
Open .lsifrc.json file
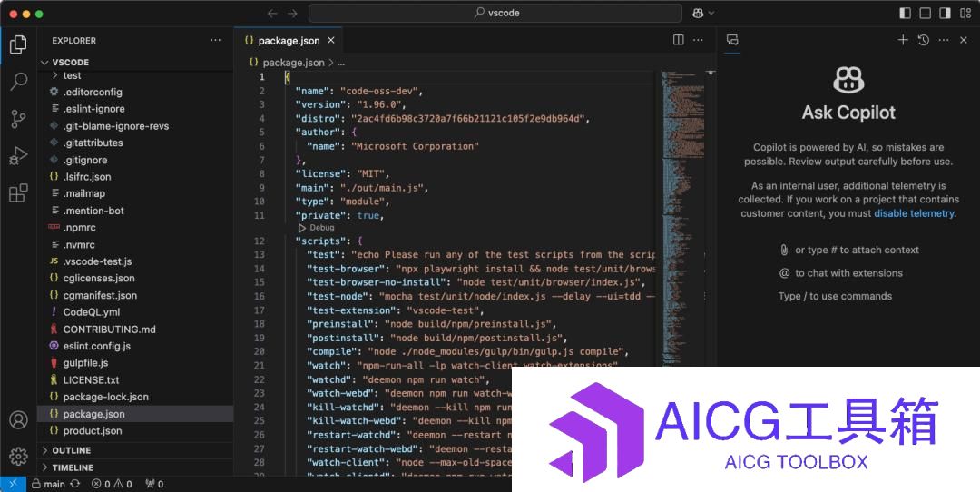135,177
